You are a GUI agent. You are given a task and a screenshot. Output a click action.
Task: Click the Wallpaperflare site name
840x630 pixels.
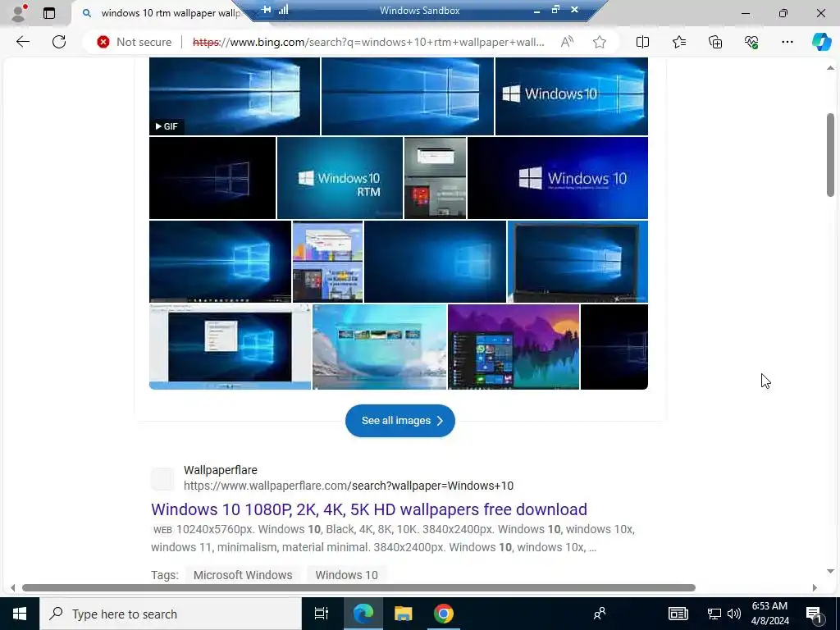pyautogui.click(x=220, y=470)
